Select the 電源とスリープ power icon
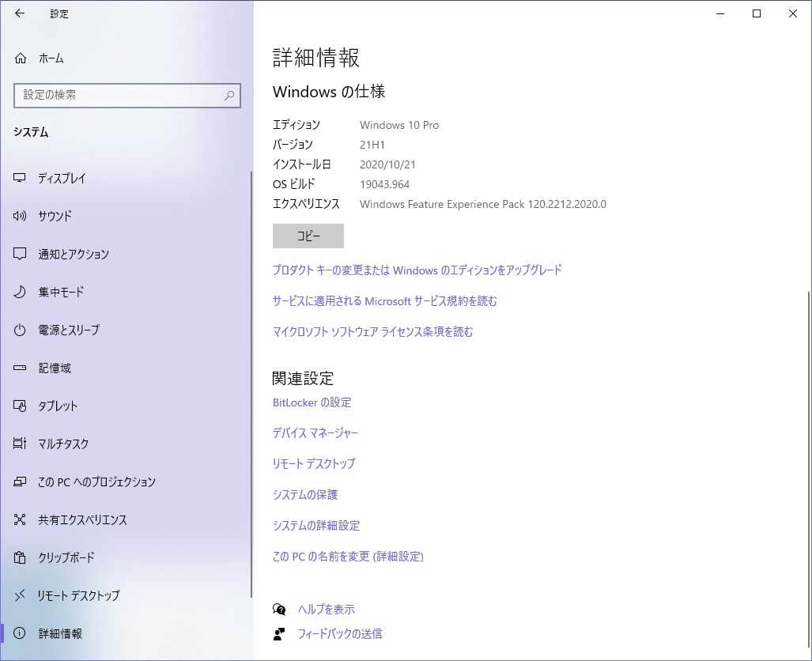The image size is (812, 661). [x=20, y=330]
